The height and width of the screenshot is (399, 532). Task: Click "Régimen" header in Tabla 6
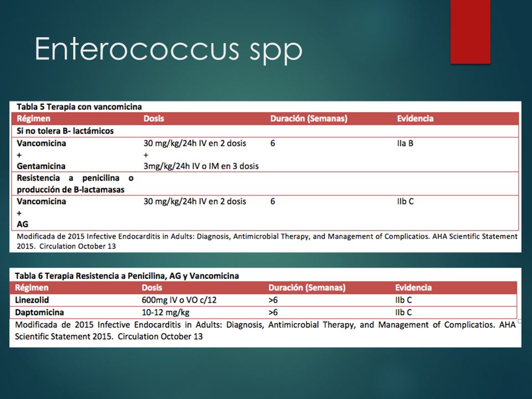tap(32, 288)
